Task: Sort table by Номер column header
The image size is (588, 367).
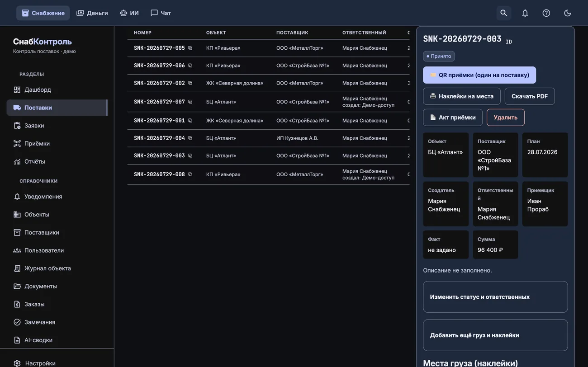Action: point(142,33)
